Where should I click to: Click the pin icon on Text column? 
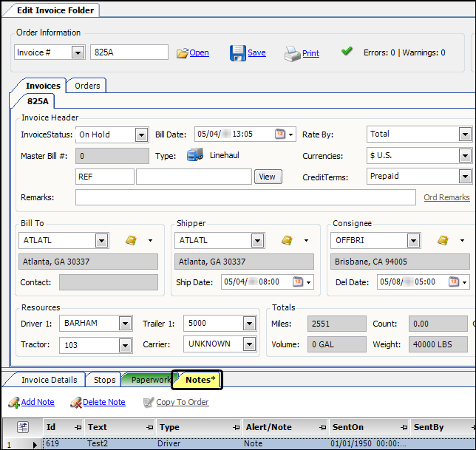click(x=149, y=428)
